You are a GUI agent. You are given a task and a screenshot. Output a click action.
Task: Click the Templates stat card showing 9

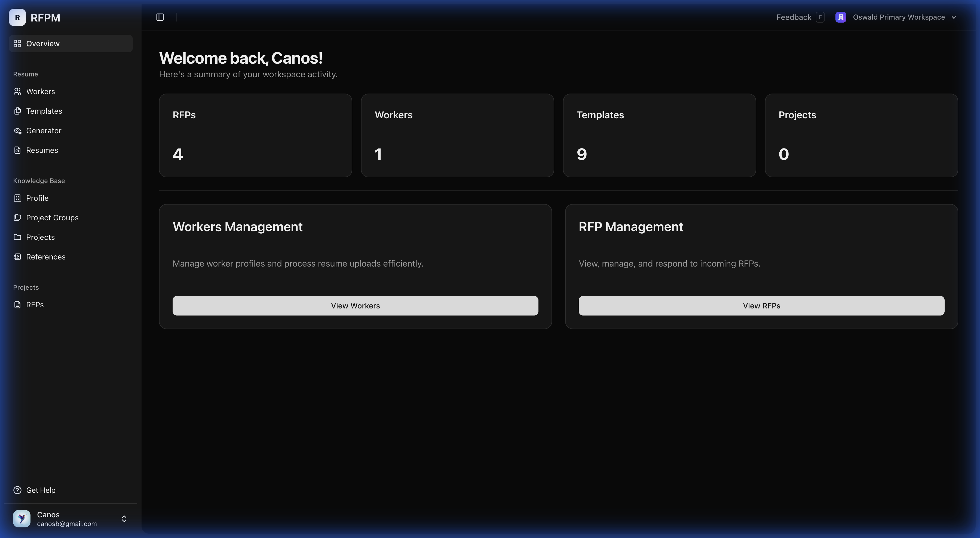pyautogui.click(x=659, y=135)
